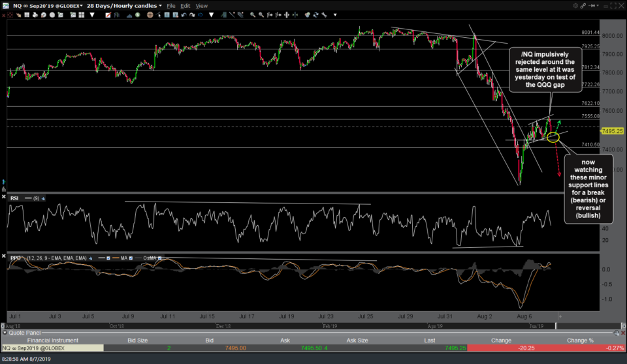Click the second text label tool
This screenshot has height=364, width=627.
(x=176, y=15)
